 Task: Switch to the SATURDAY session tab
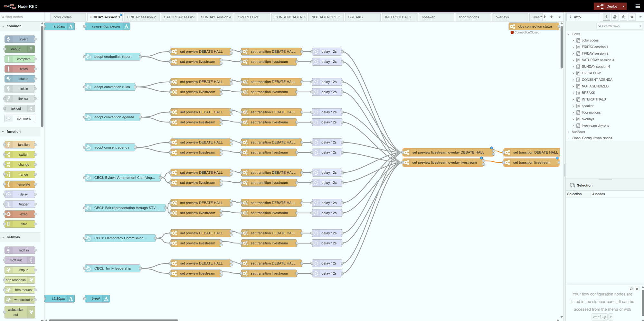pyautogui.click(x=179, y=17)
